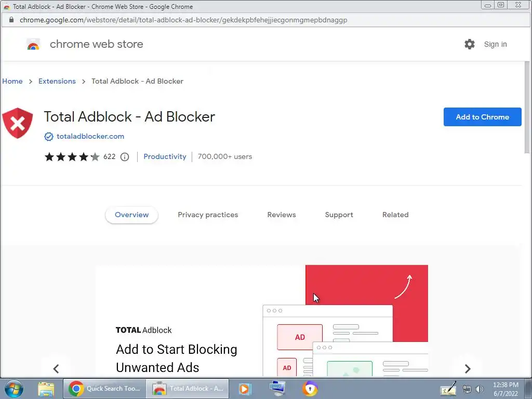Click the pen input tray icon
The image size is (532, 399).
[x=448, y=389]
